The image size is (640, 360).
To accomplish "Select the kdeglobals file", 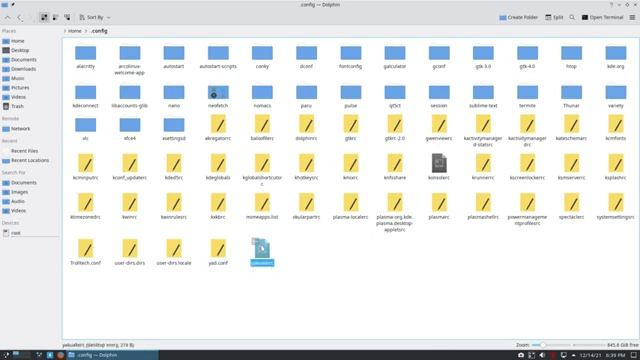I will pos(218,167).
